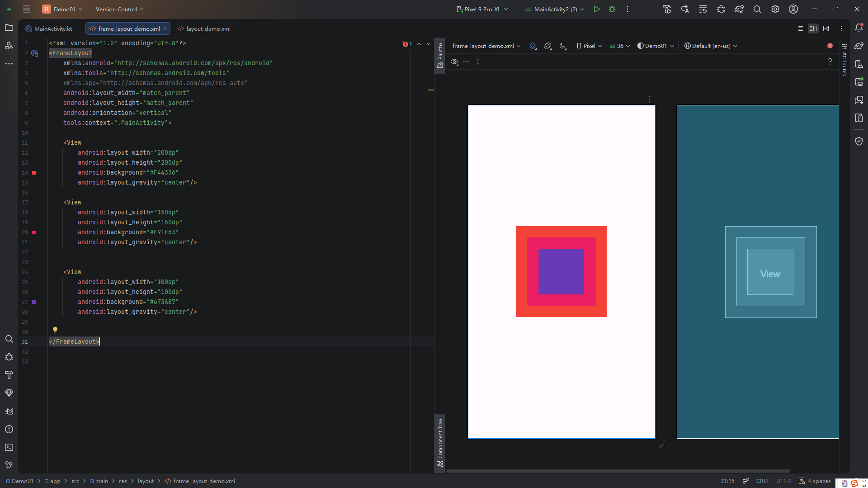Toggle the Palette side panel

(x=440, y=55)
